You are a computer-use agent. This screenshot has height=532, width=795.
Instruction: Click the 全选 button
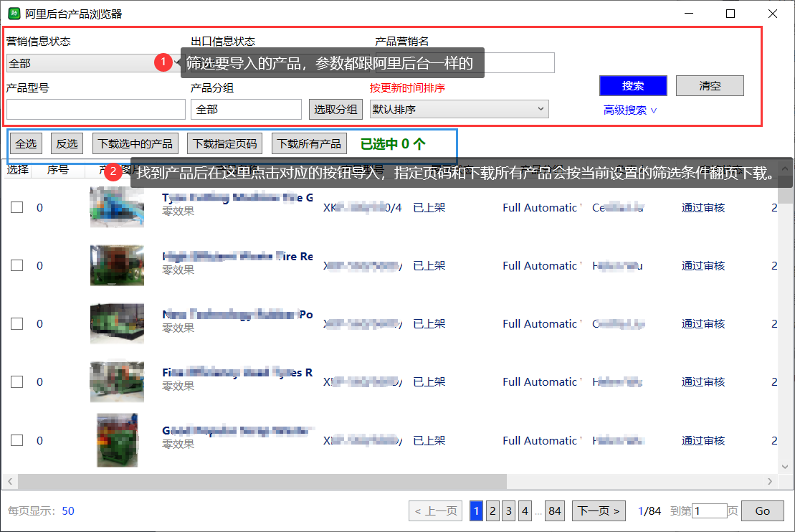(x=26, y=143)
